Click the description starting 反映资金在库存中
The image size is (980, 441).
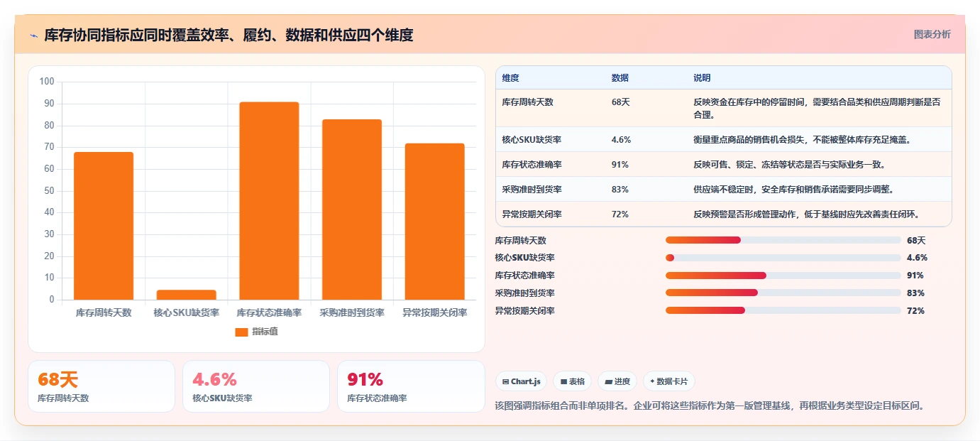coord(817,109)
